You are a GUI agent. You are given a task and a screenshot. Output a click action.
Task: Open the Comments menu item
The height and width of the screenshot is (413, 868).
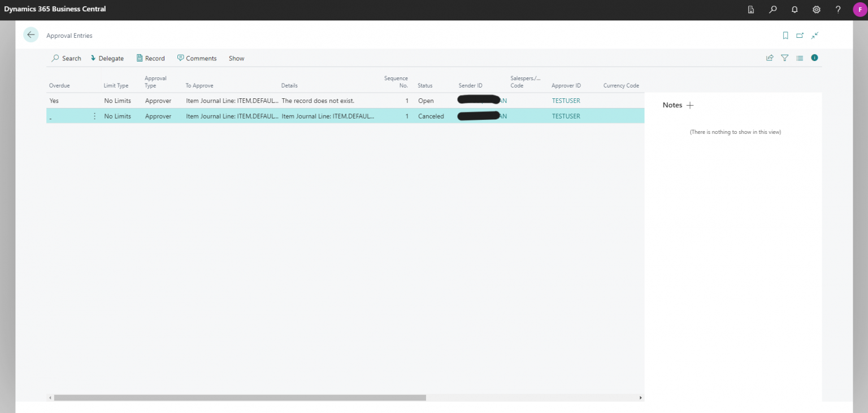[197, 58]
